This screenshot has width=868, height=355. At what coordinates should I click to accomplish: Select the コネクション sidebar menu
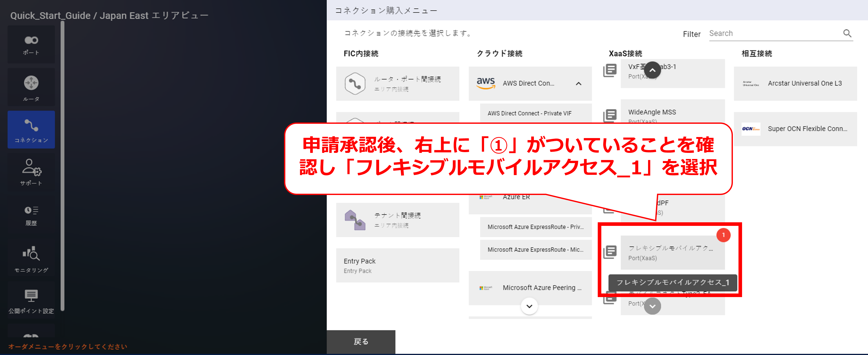(31, 130)
